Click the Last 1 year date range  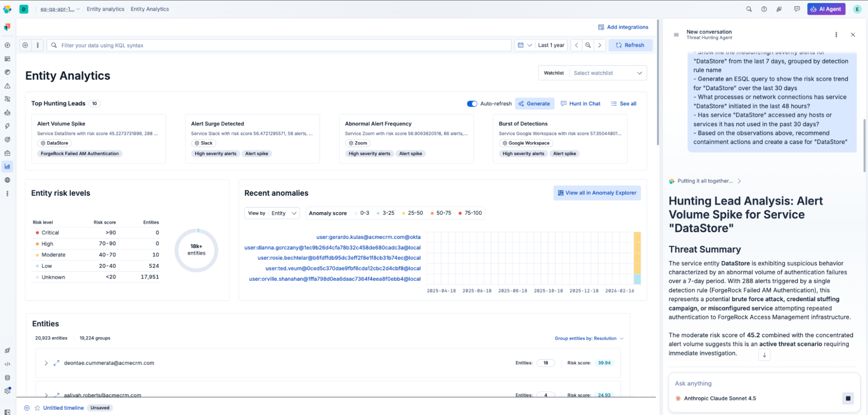click(551, 45)
